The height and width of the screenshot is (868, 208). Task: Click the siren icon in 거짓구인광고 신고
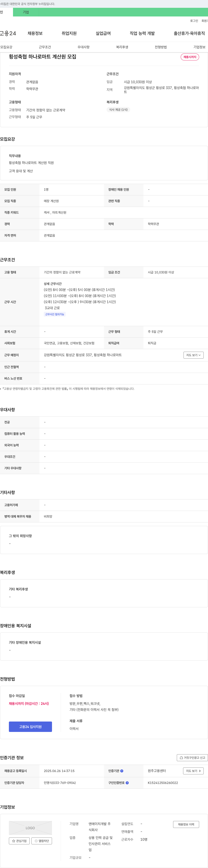point(181,757)
